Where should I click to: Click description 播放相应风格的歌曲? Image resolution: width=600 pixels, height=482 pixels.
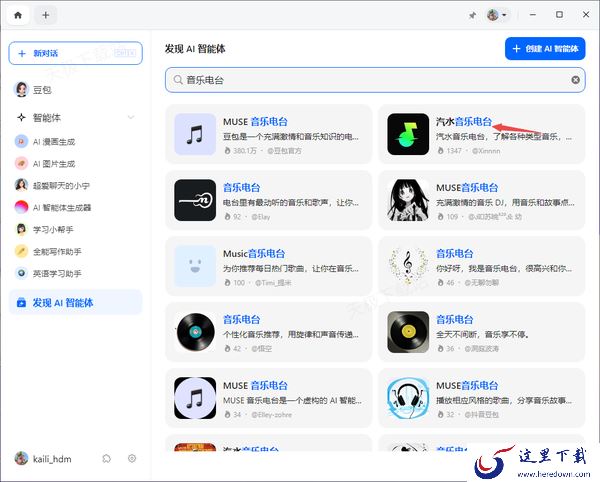pos(504,401)
